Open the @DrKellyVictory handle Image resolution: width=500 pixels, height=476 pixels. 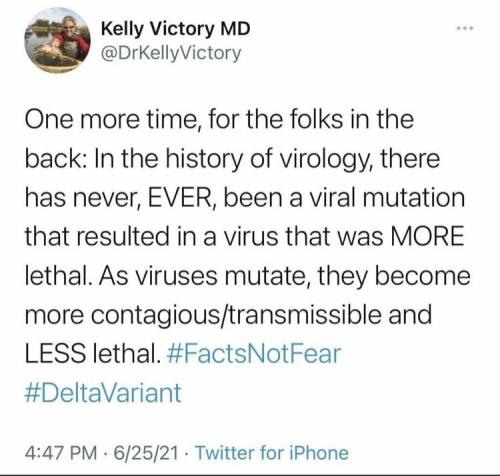(171, 54)
